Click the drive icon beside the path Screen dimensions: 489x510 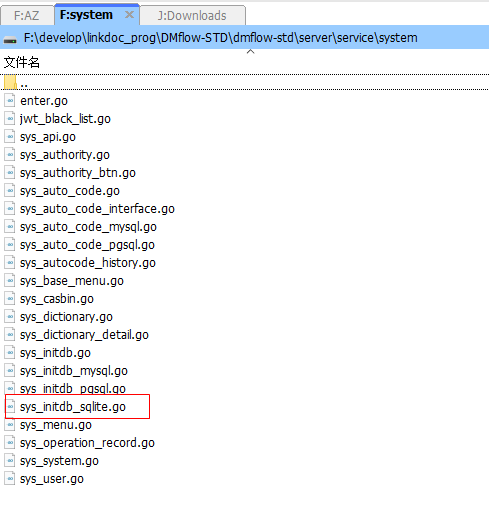point(10,40)
